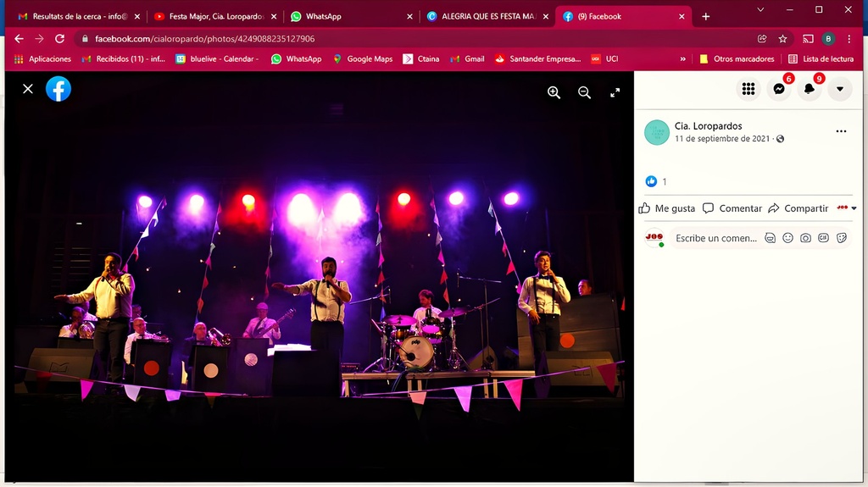Image resolution: width=868 pixels, height=487 pixels.
Task: Open the Aplicaciones bookmark
Action: pyautogui.click(x=43, y=58)
